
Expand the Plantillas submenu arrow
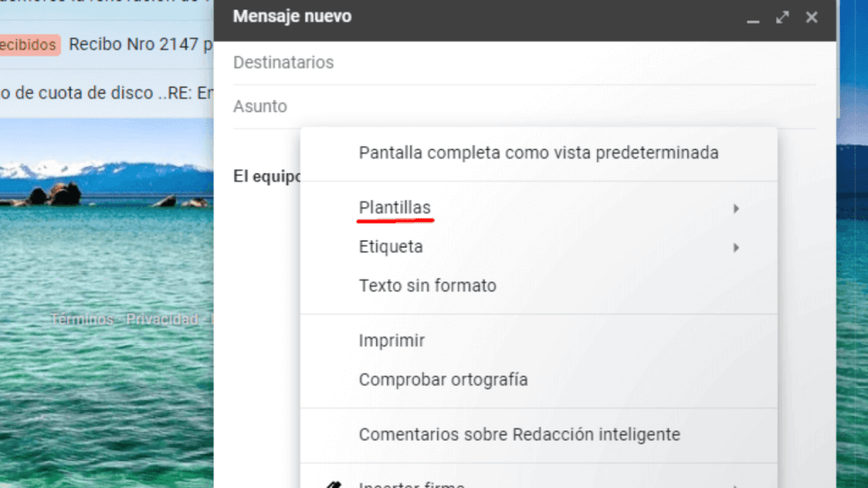pos(736,208)
